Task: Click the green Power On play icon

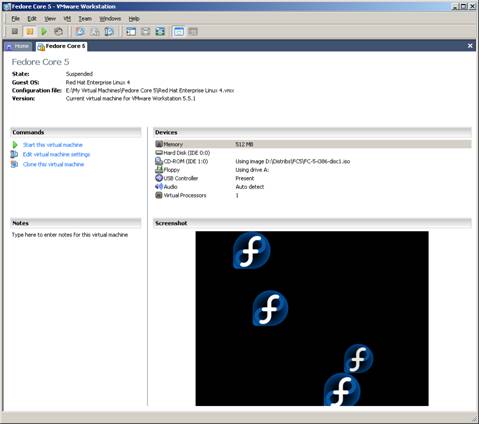Action: 44,31
